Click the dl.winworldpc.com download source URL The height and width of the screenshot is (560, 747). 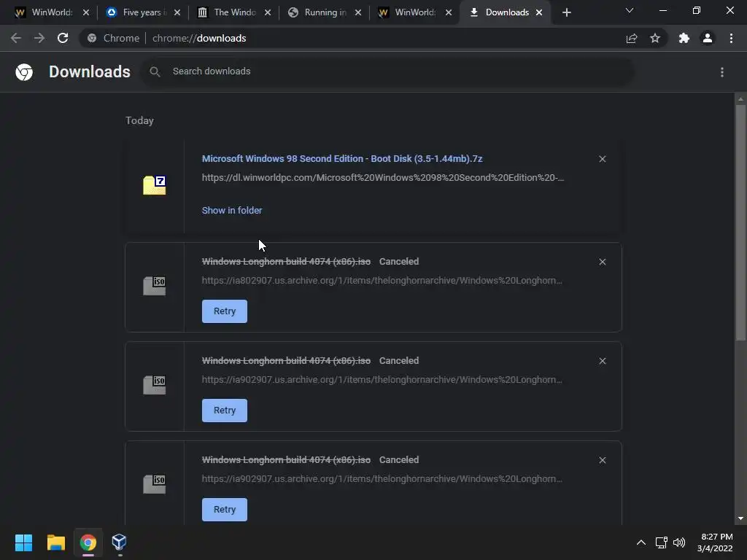coord(382,178)
